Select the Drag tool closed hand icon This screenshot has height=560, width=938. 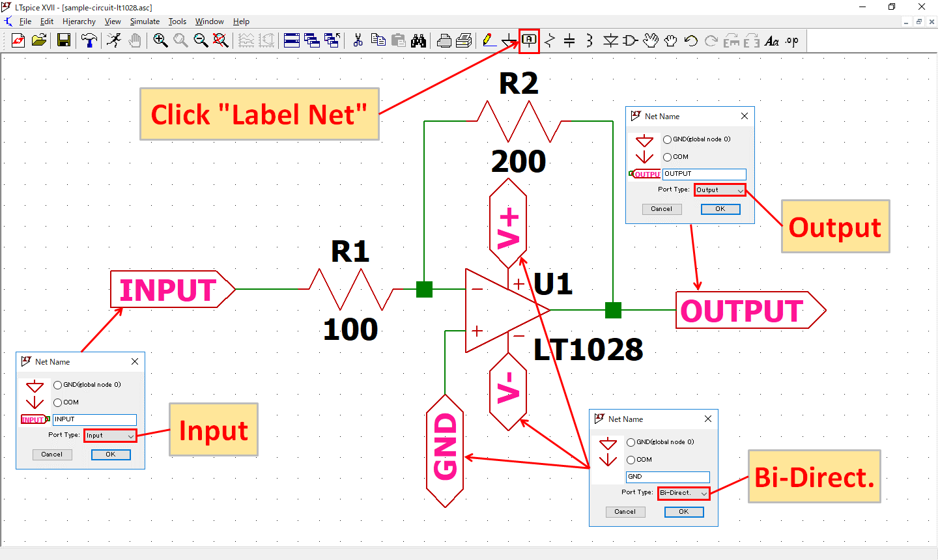[x=671, y=40]
